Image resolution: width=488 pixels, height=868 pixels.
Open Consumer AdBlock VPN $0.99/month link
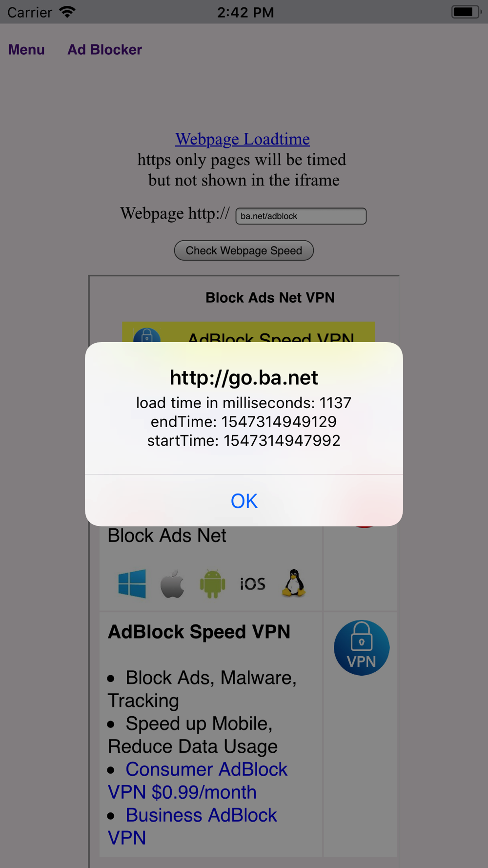[x=198, y=781]
